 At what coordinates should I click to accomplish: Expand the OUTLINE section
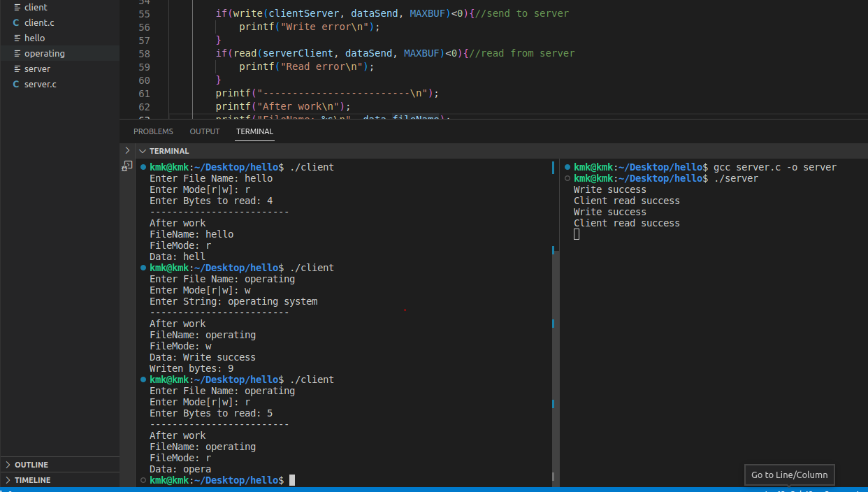(x=59, y=465)
